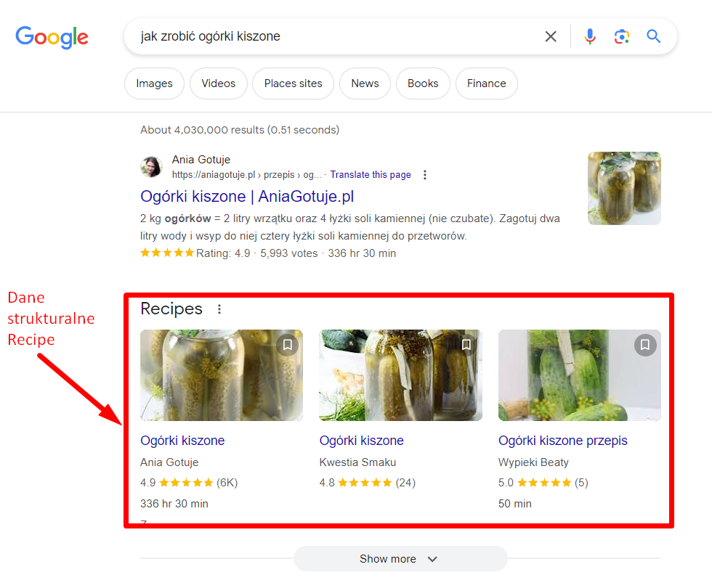712x588 pixels.
Task: Click inside the search text field
Action: point(327,36)
